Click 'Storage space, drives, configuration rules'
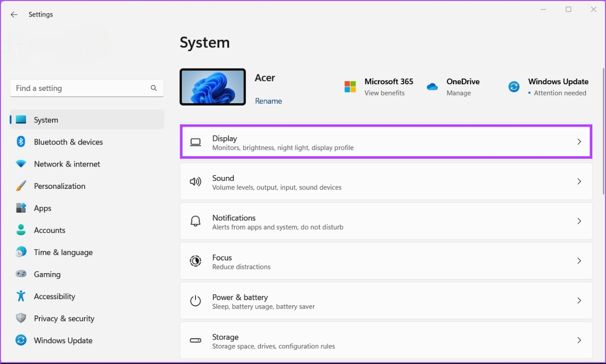Screen dimensions: 606x364 pos(274,346)
